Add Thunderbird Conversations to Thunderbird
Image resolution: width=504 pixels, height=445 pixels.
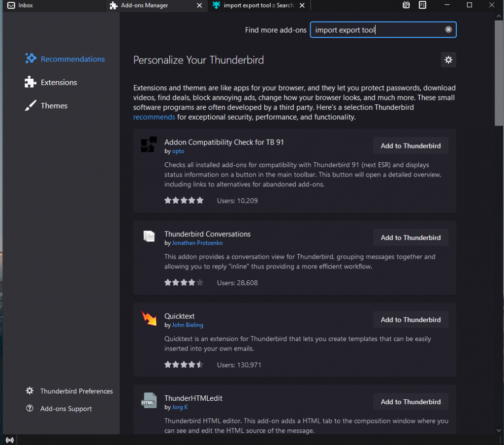click(410, 237)
